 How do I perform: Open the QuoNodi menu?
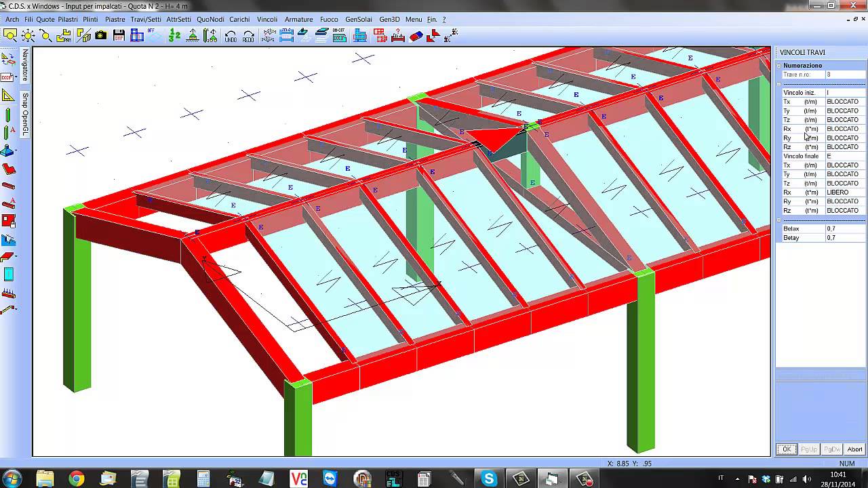pos(210,20)
